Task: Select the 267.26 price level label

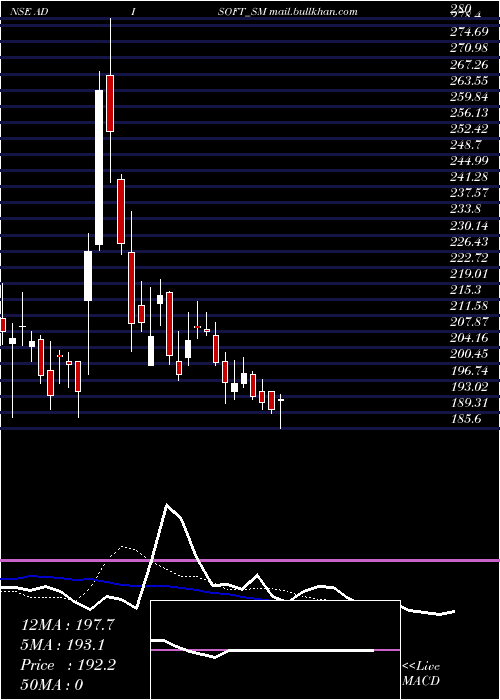Action: tap(468, 64)
